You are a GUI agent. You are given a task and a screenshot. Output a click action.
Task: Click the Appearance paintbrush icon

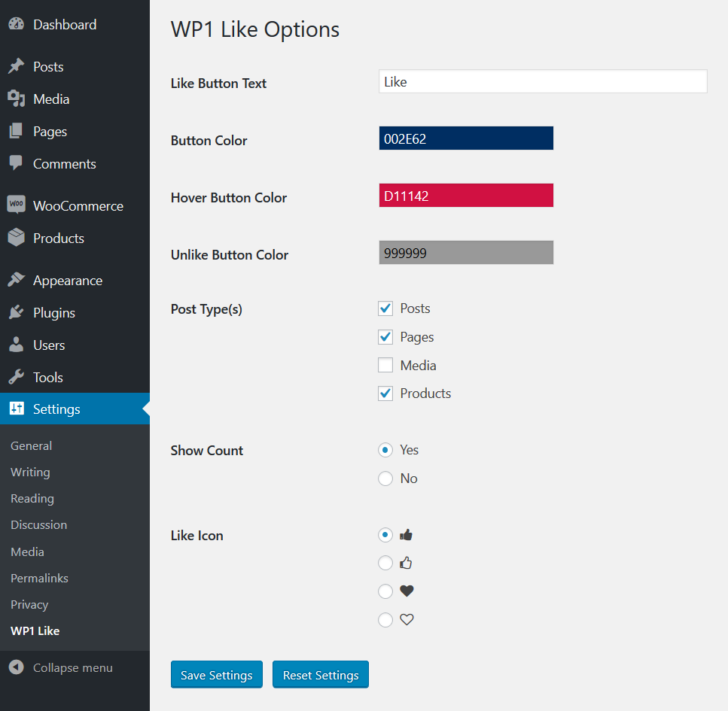pyautogui.click(x=17, y=280)
